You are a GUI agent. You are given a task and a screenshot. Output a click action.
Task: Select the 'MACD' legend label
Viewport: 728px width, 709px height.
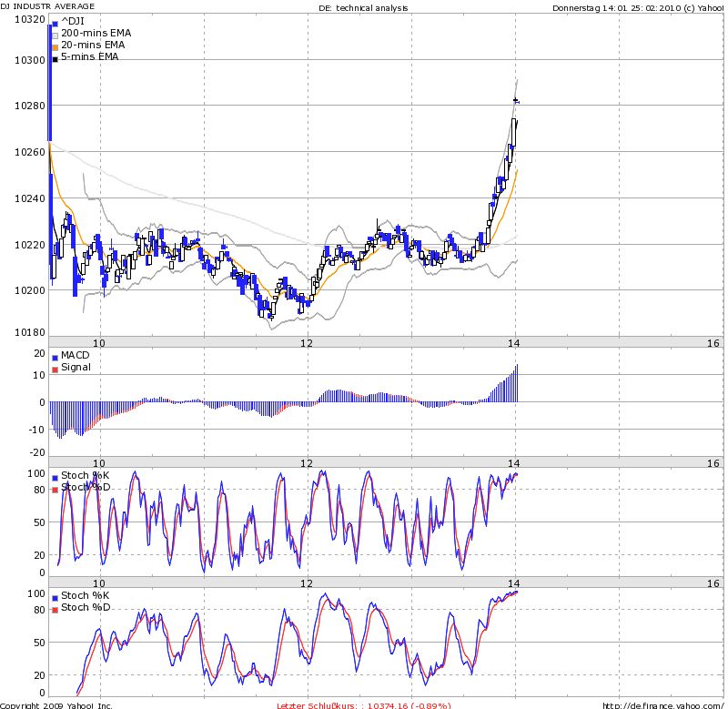(75, 355)
